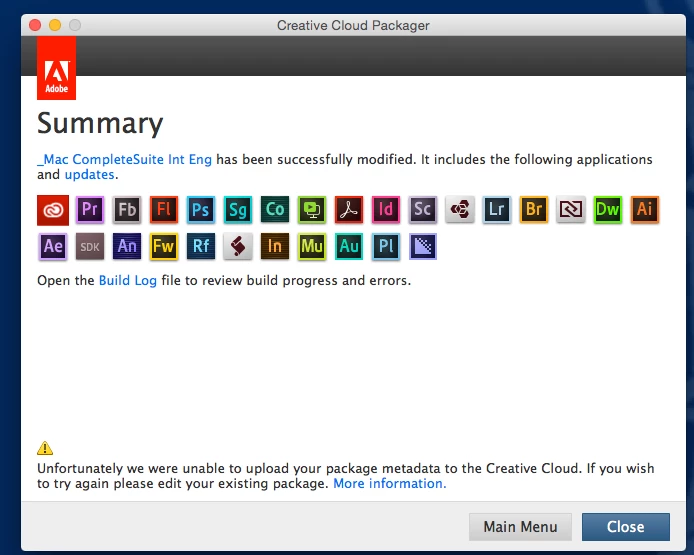This screenshot has width=694, height=555.
Task: Click the yellow warning triangle icon
Action: [45, 448]
